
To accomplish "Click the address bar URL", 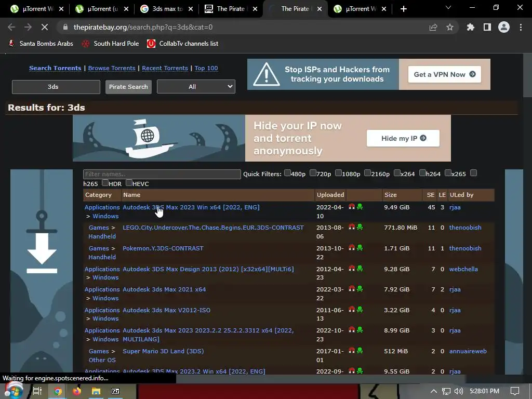I will coord(143,27).
